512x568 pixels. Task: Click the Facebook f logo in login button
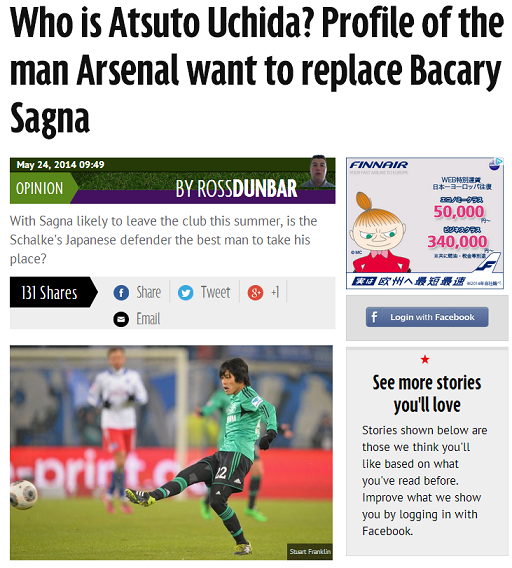point(375,317)
